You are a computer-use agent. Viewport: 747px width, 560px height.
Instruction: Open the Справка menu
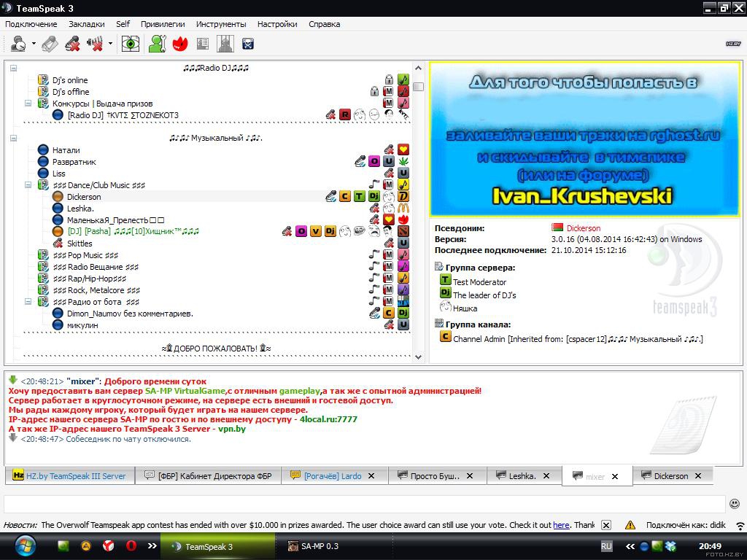[325, 24]
